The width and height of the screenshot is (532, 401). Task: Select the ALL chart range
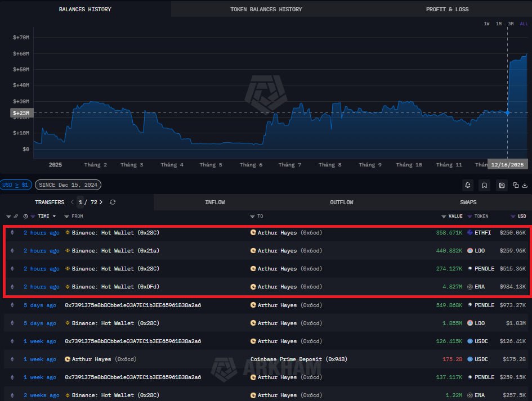coord(524,24)
